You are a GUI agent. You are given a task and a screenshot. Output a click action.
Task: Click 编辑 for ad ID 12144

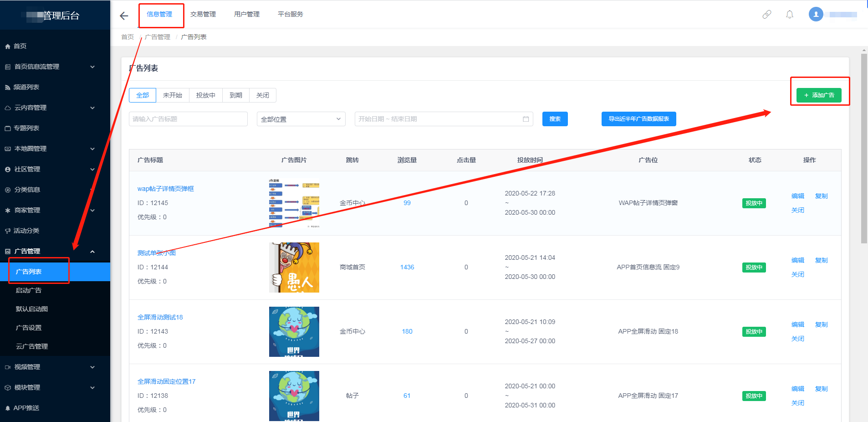(x=798, y=260)
